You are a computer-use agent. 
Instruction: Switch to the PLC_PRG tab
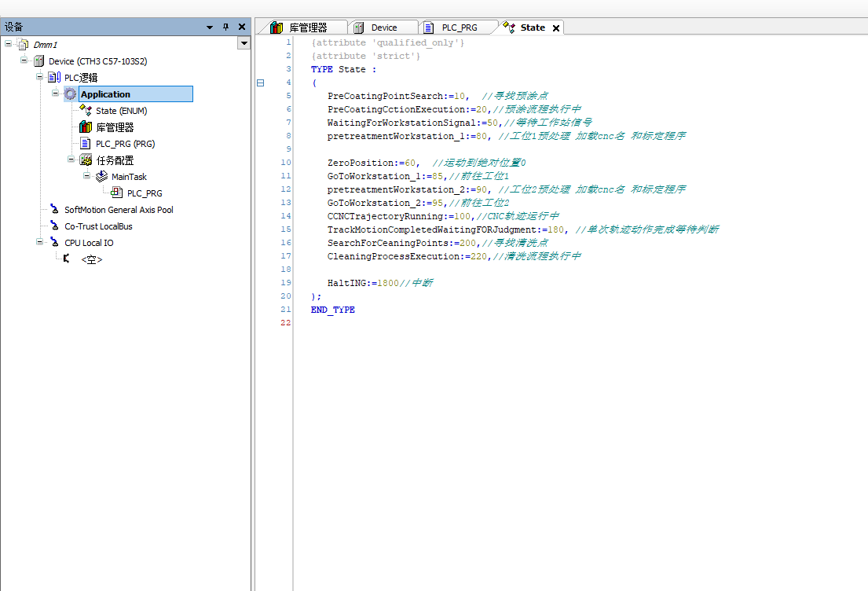[x=459, y=28]
